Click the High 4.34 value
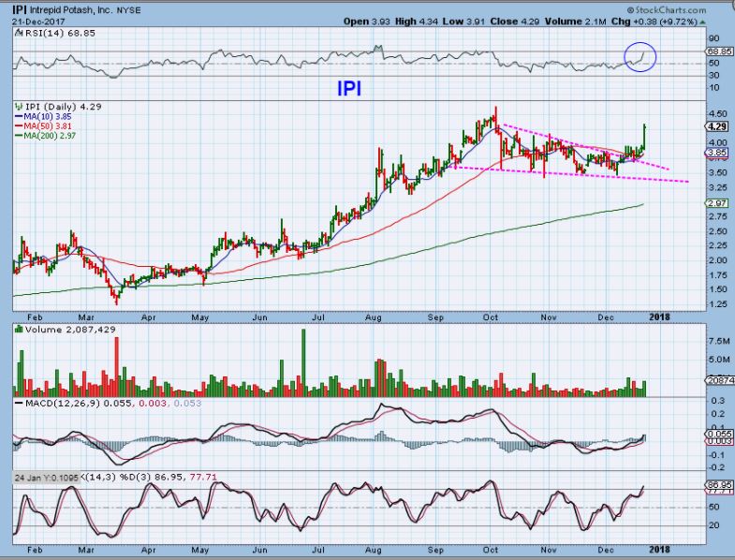This screenshot has height=560, width=735. coord(417,22)
